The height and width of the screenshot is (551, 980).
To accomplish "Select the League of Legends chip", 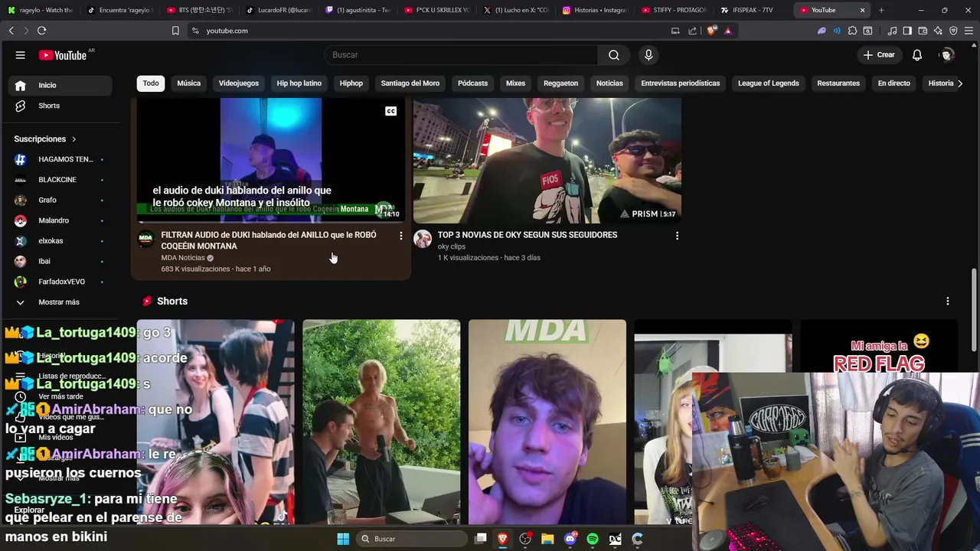I will pyautogui.click(x=768, y=83).
